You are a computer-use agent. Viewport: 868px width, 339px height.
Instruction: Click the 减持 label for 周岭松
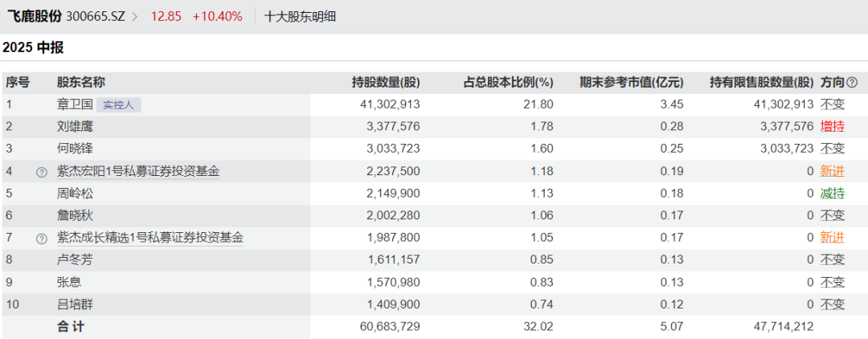tap(833, 194)
